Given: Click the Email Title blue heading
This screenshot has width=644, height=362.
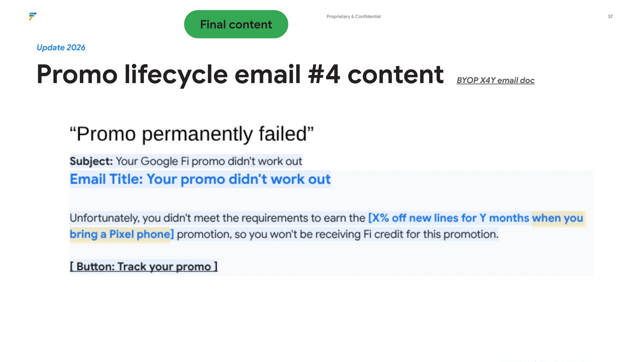Looking at the screenshot, I should (200, 179).
